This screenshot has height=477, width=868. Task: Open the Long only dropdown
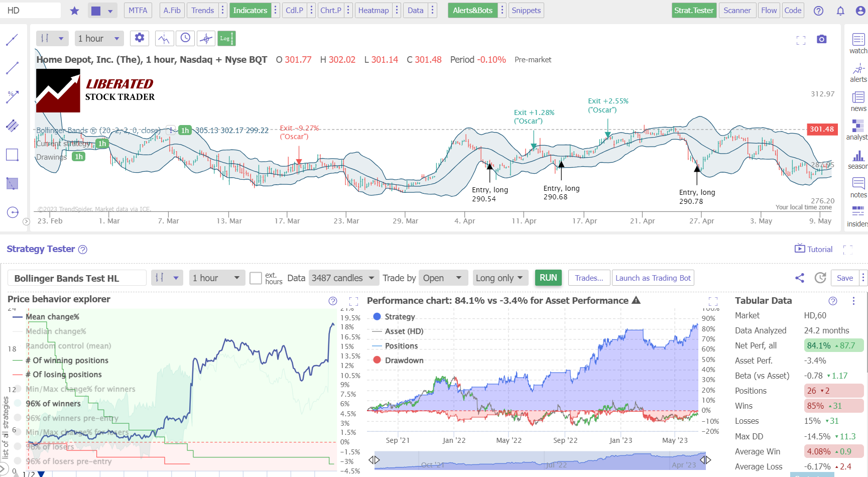click(500, 278)
